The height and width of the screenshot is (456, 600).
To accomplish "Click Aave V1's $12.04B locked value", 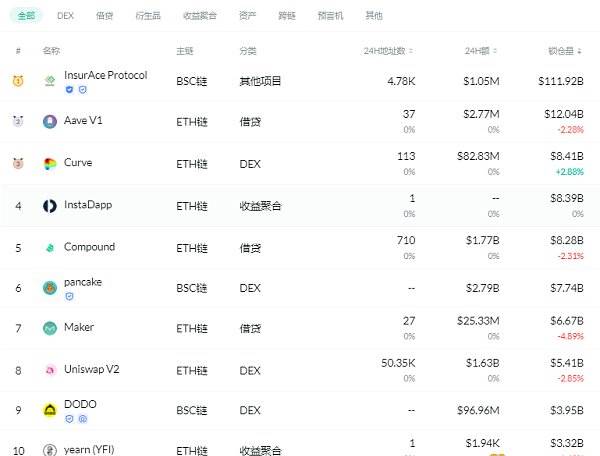I will 564,114.
